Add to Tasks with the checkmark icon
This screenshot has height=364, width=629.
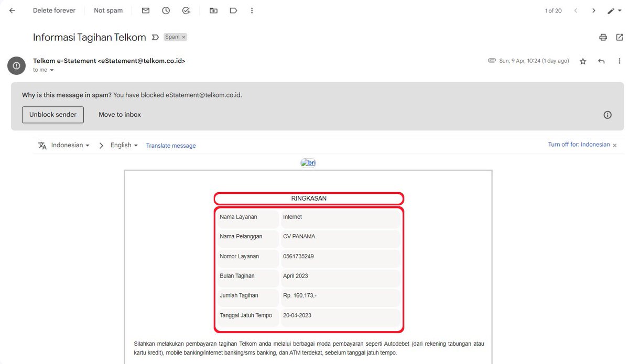(x=186, y=10)
